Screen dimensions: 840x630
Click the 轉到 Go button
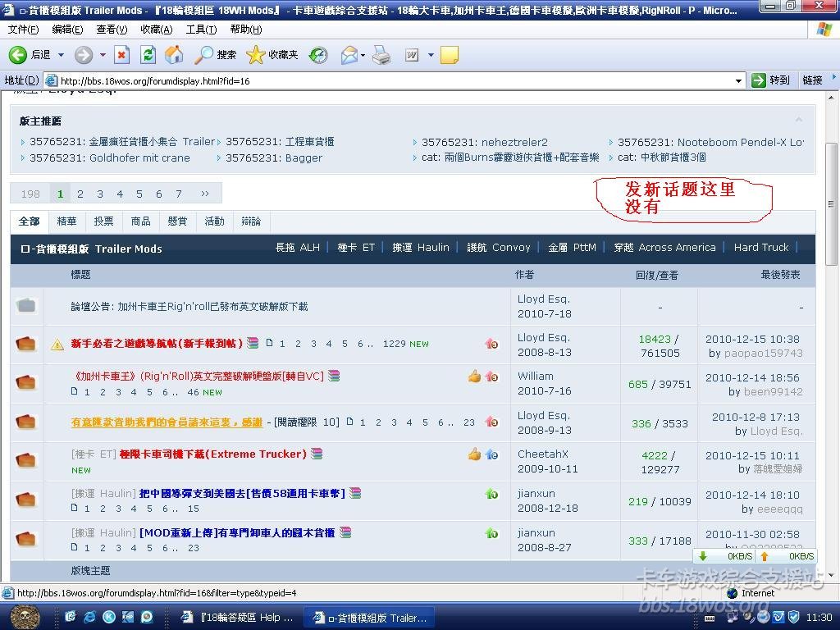pos(771,80)
